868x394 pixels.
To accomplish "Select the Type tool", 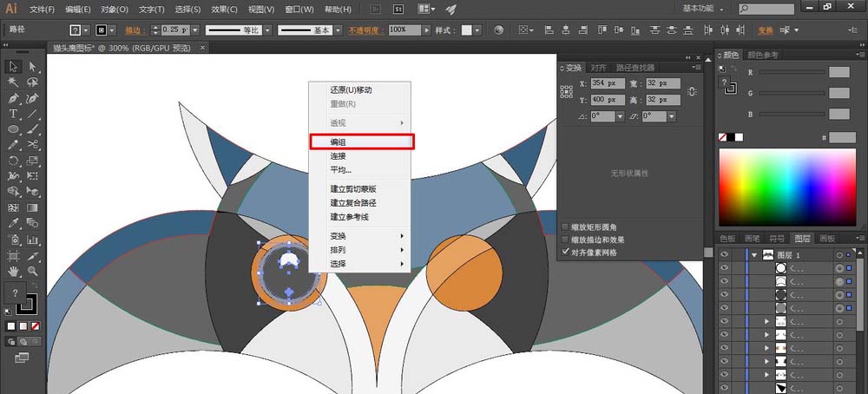I will point(14,114).
